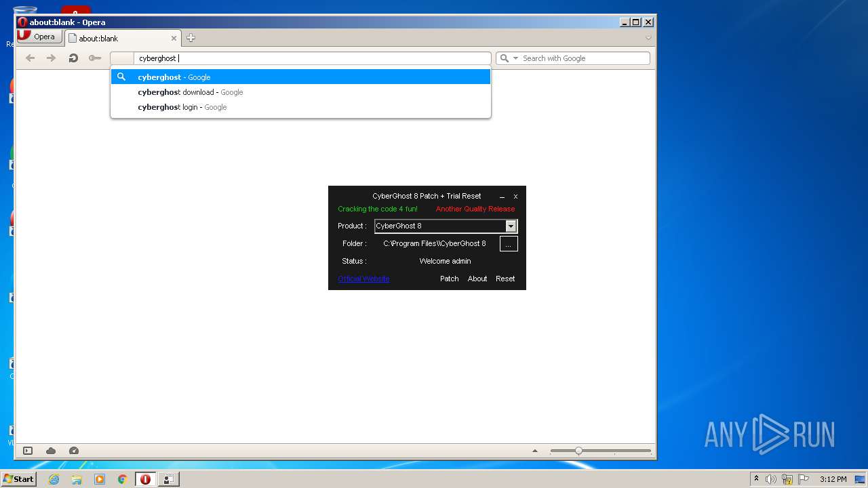Open a new tab with plus icon
868x488 pixels.
pos(191,38)
